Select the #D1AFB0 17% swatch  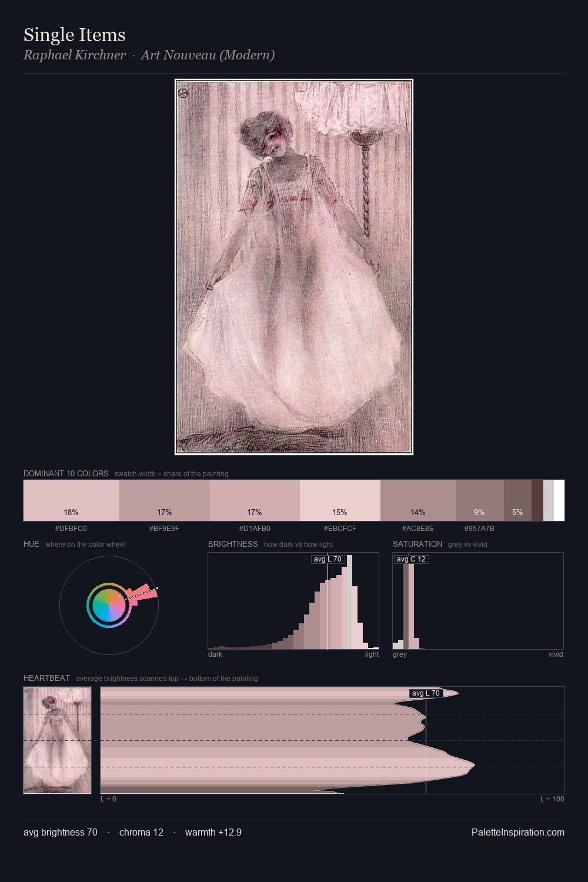(255, 500)
